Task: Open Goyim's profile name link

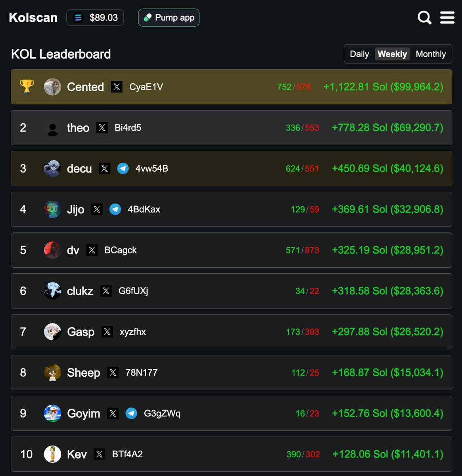Action: (x=84, y=414)
